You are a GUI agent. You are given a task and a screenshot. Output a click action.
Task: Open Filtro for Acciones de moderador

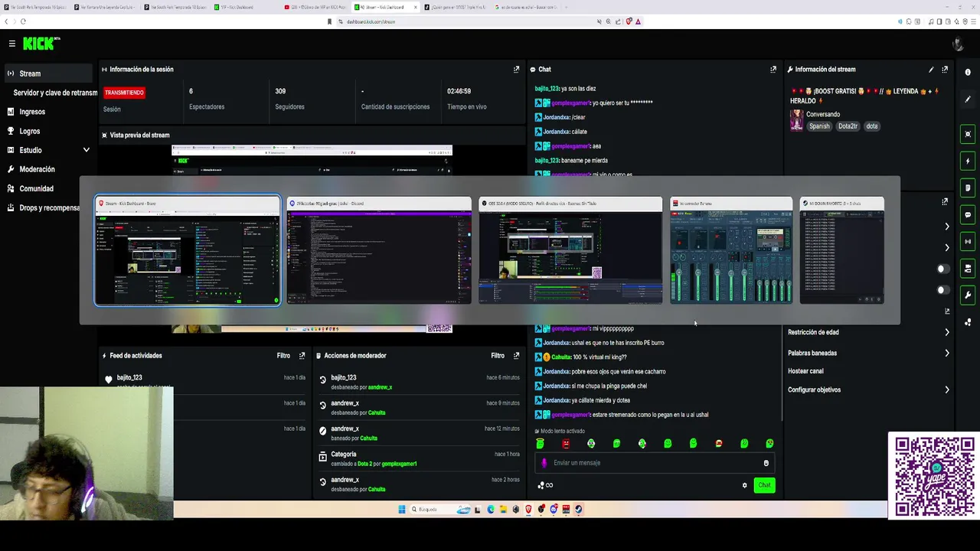(x=498, y=356)
